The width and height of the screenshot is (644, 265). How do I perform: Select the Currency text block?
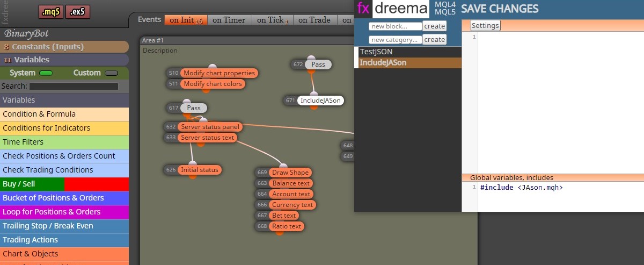pos(292,205)
